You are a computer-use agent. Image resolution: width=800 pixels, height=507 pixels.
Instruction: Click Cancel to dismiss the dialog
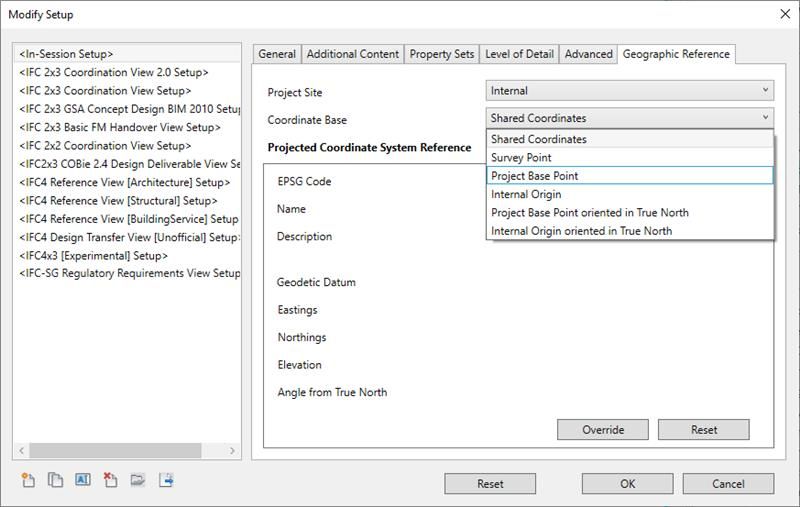(x=728, y=484)
